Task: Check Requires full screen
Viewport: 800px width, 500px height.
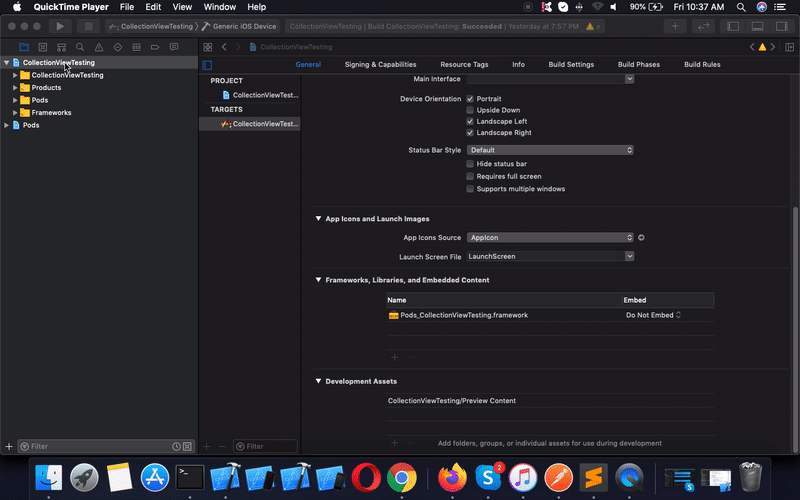Action: (x=470, y=177)
